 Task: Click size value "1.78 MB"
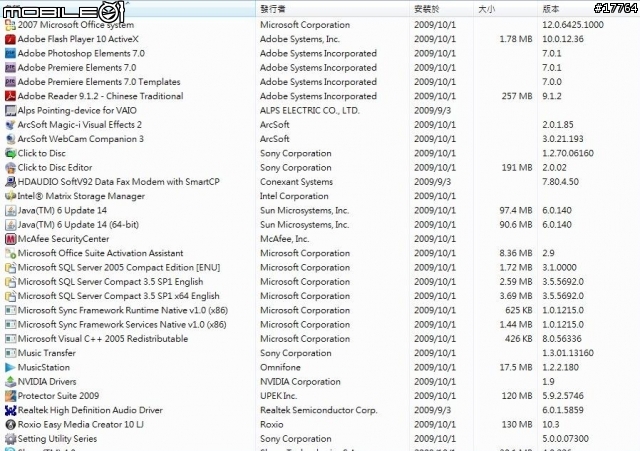(x=516, y=39)
